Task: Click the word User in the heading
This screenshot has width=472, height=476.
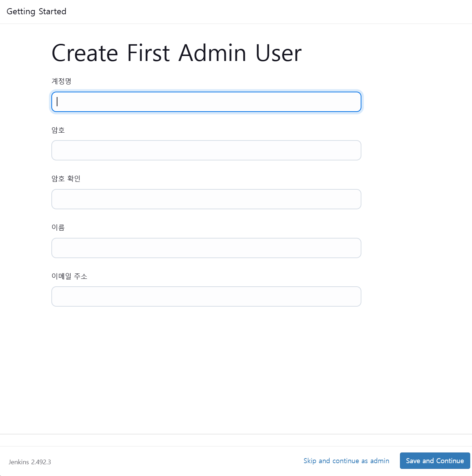Action: (x=278, y=53)
